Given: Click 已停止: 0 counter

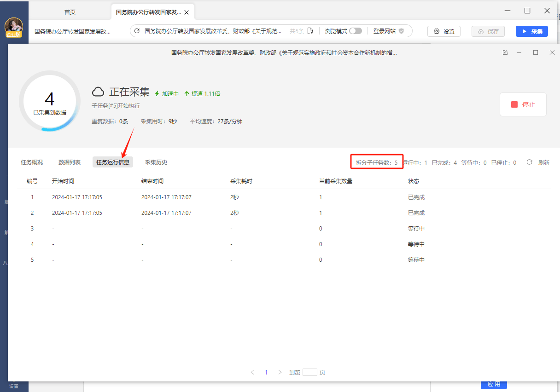Looking at the screenshot, I should pyautogui.click(x=504, y=163).
